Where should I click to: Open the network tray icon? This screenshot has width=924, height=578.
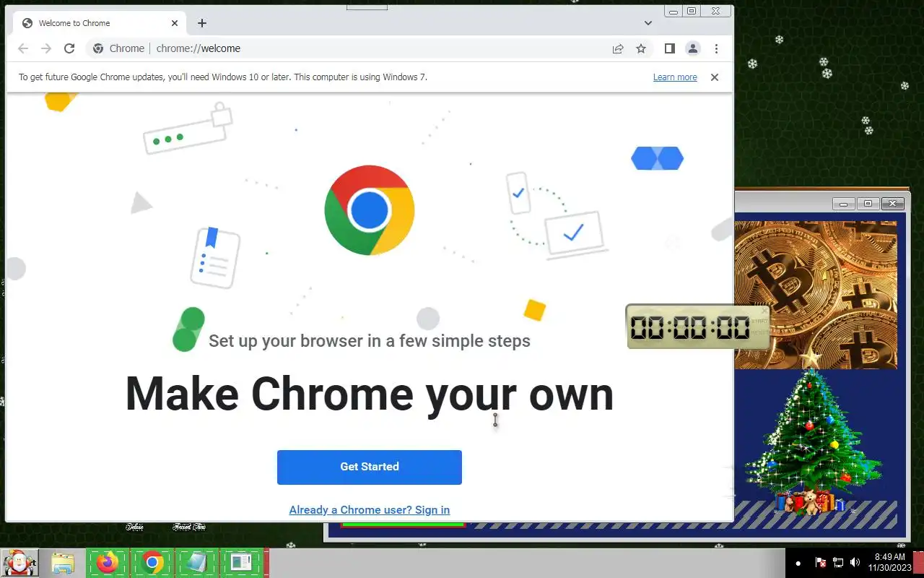point(838,562)
